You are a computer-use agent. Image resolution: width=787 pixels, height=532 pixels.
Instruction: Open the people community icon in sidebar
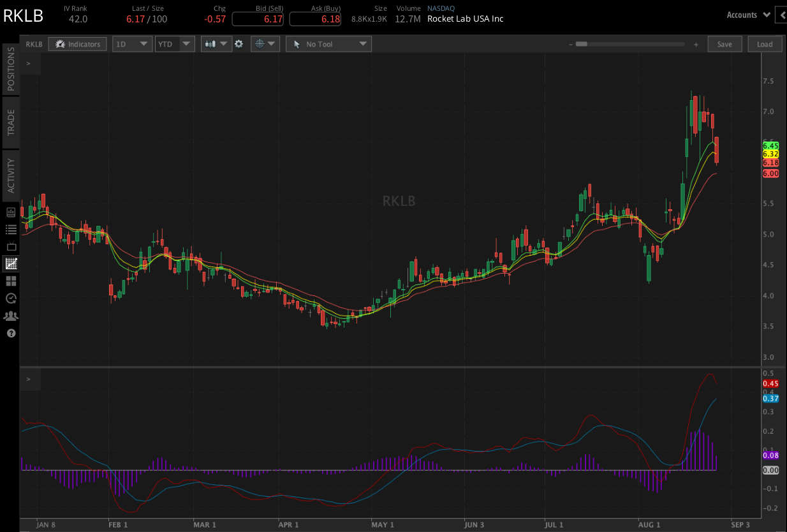coord(11,316)
